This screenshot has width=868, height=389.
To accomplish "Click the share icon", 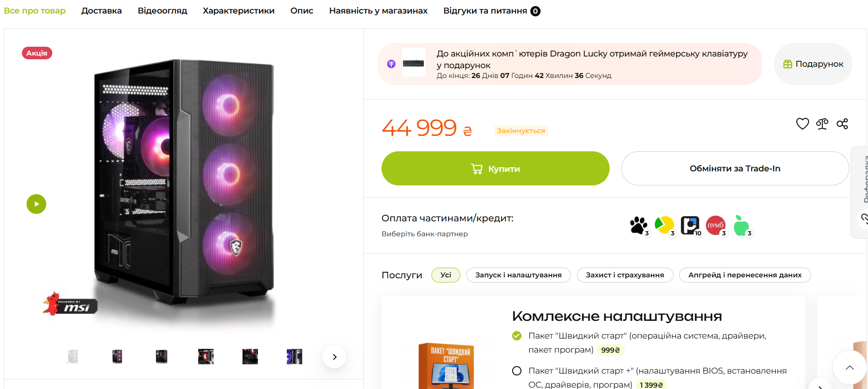I will [x=842, y=124].
